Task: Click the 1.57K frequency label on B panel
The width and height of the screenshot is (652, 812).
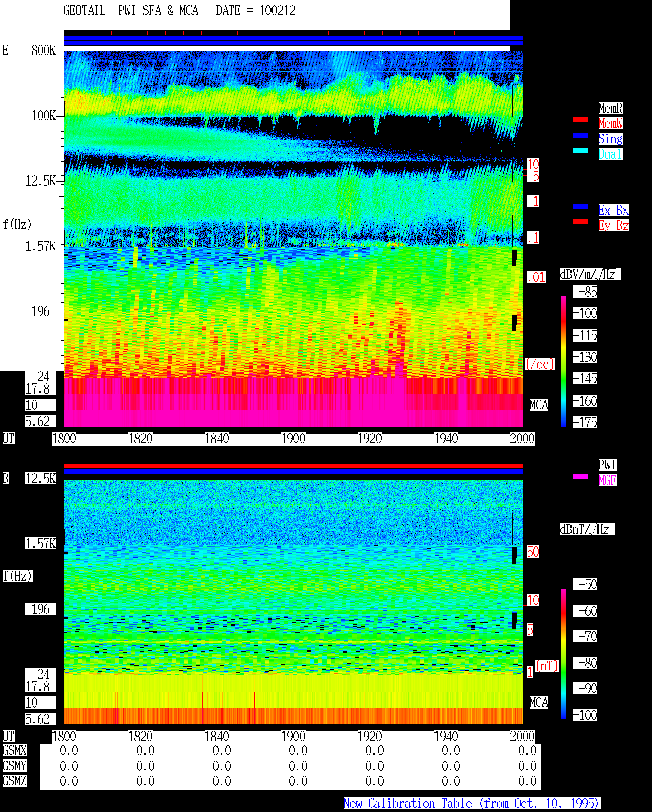Action: click(41, 543)
